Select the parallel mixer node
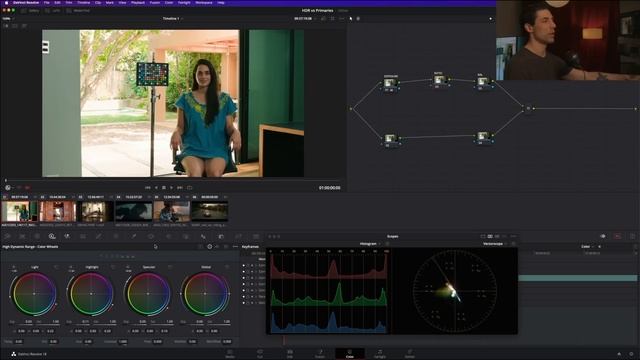This screenshot has width=640, height=360. (x=528, y=109)
